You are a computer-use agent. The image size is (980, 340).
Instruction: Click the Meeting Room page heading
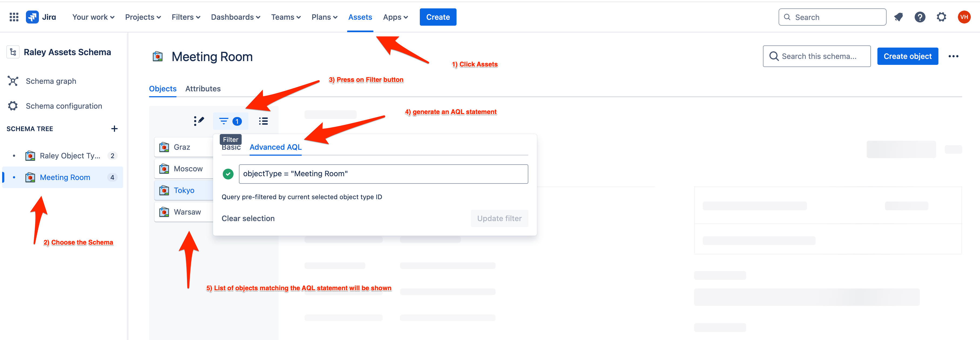pyautogui.click(x=212, y=57)
